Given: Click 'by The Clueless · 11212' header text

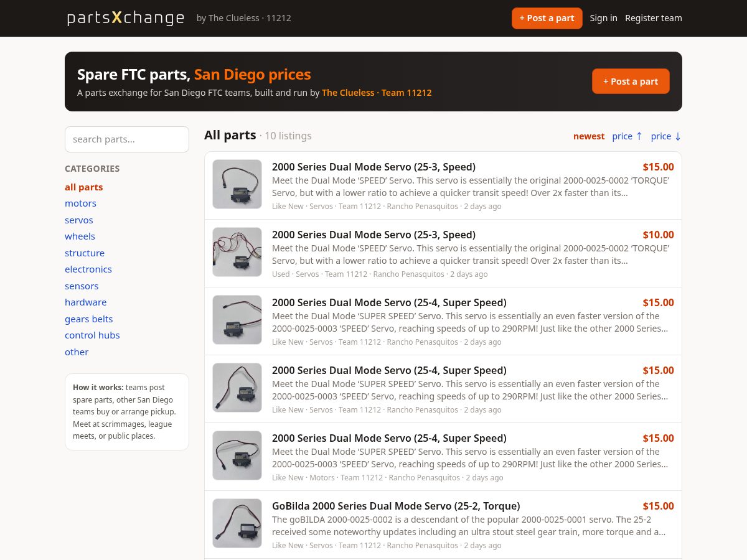Looking at the screenshot, I should 244,18.
